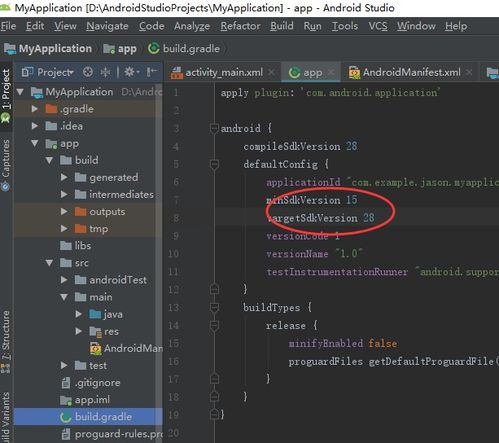This screenshot has height=443, width=499.
Task: Close the app editor tab
Action: pyautogui.click(x=331, y=72)
